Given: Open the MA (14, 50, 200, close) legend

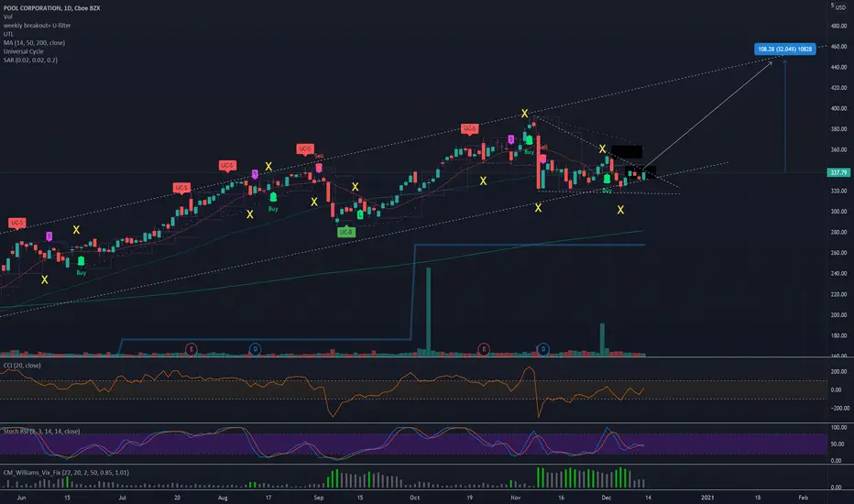Looking at the screenshot, I should pyautogui.click(x=34, y=42).
